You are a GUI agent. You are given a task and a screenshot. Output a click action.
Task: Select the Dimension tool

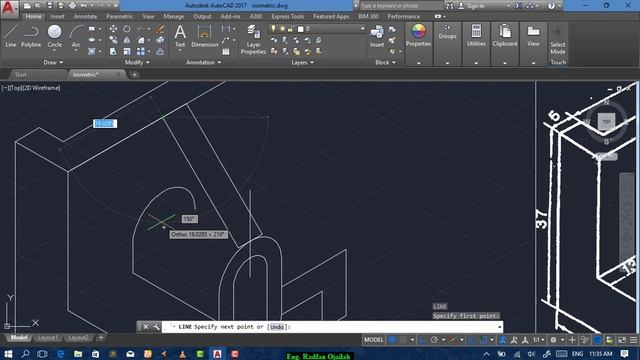click(x=204, y=36)
